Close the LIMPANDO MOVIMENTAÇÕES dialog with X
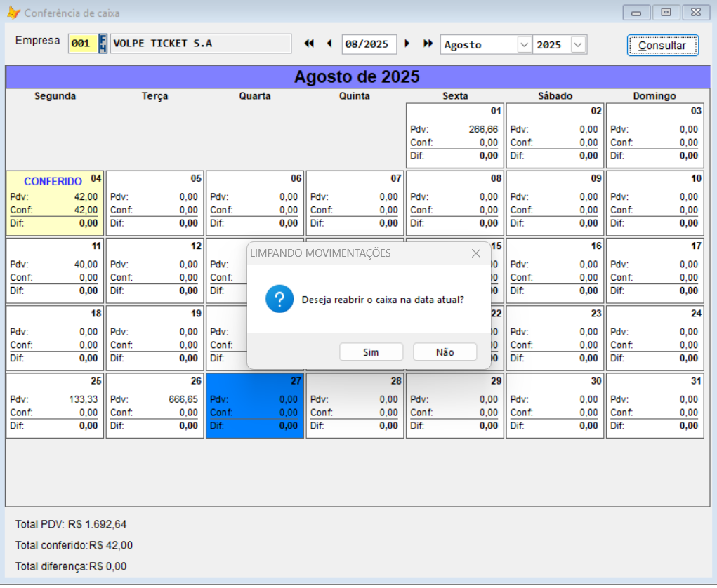 point(475,253)
